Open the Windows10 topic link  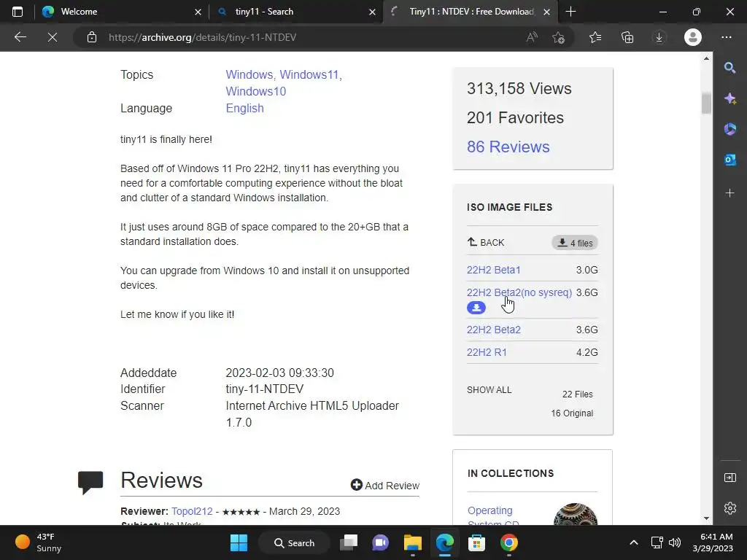(x=256, y=91)
